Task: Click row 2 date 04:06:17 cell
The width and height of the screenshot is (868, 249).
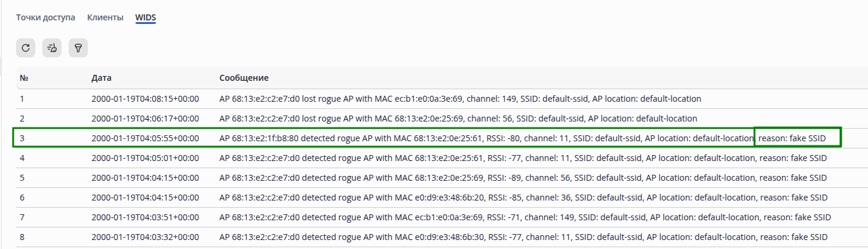Action: click(x=145, y=119)
